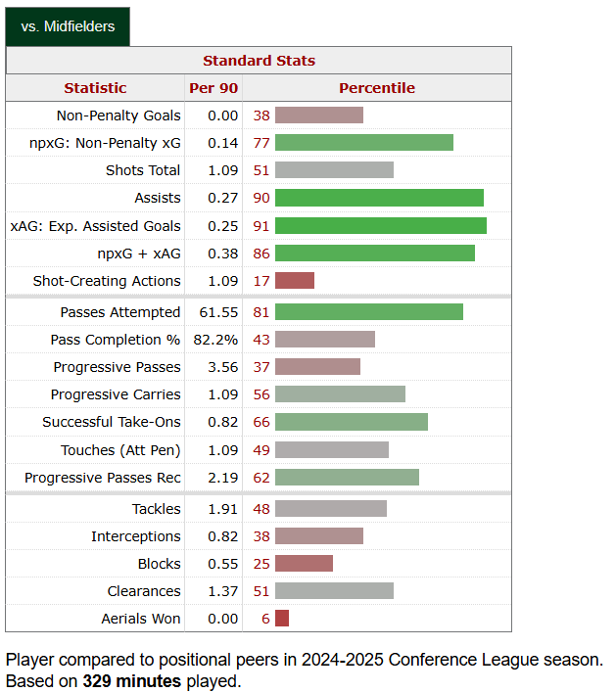Click the npxG: Non-Penalty xG label
Image resolution: width=616 pixels, height=693 pixels.
[105, 143]
